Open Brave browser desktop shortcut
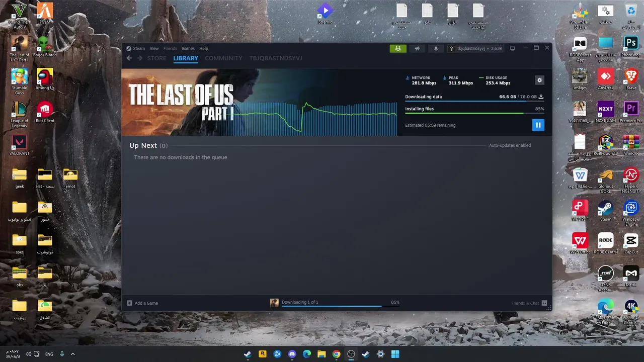The width and height of the screenshot is (644, 362). click(631, 79)
